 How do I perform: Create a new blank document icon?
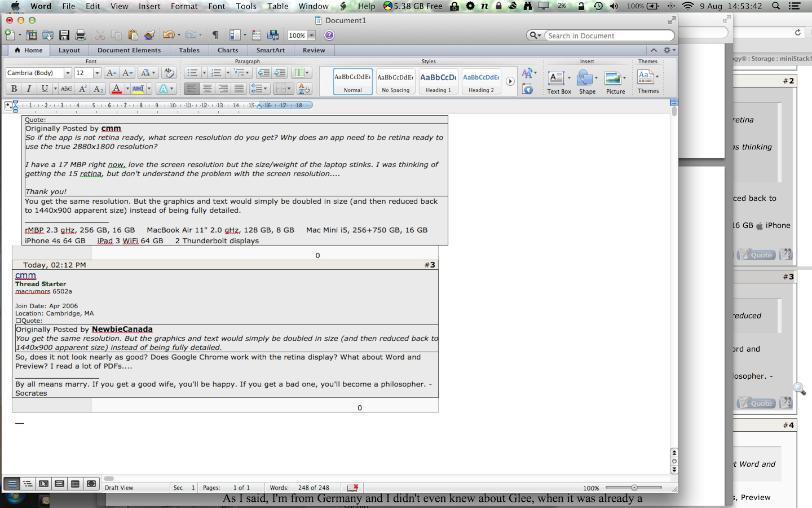pos(10,35)
